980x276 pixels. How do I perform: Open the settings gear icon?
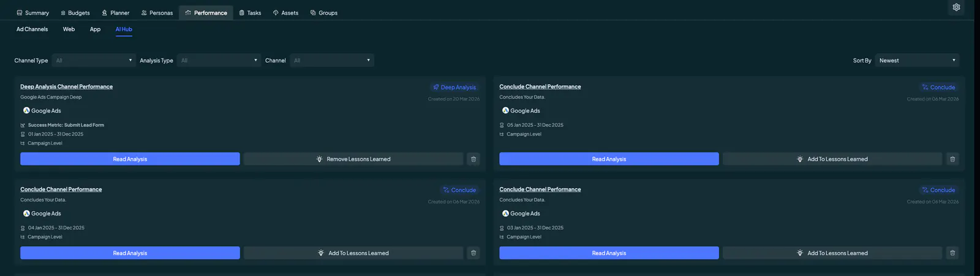pos(956,7)
